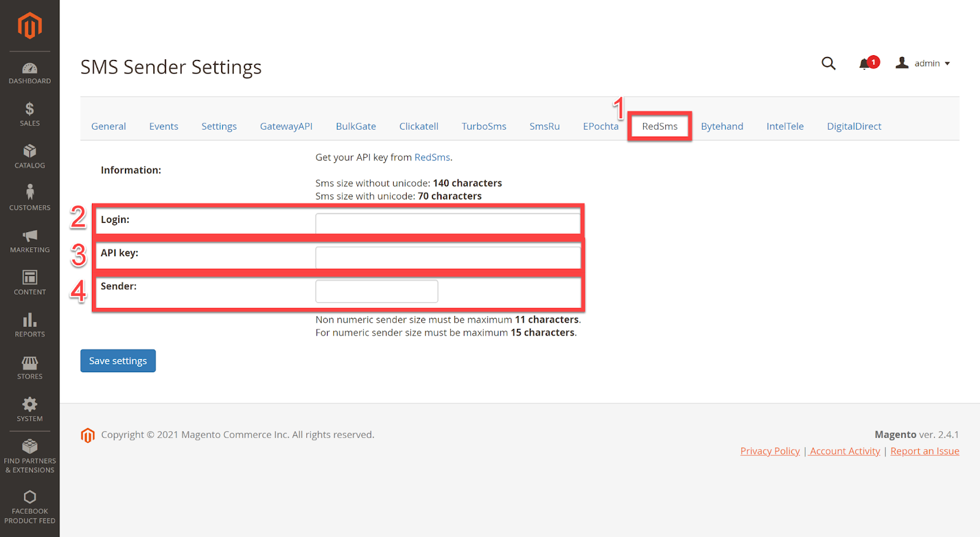Switch to the Settings tab
Viewport: 980px width, 537px height.
pyautogui.click(x=219, y=126)
